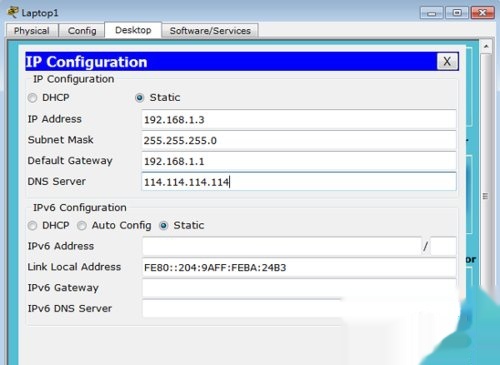Screen dimensions: 500x365
Task: Click the Subnet Mask field 255.255.255.0
Action: [x=299, y=140]
